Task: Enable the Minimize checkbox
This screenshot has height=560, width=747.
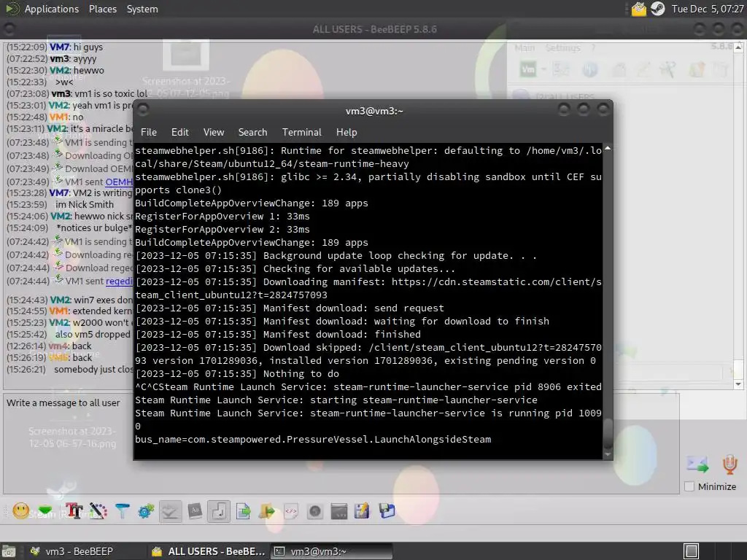Action: (689, 486)
